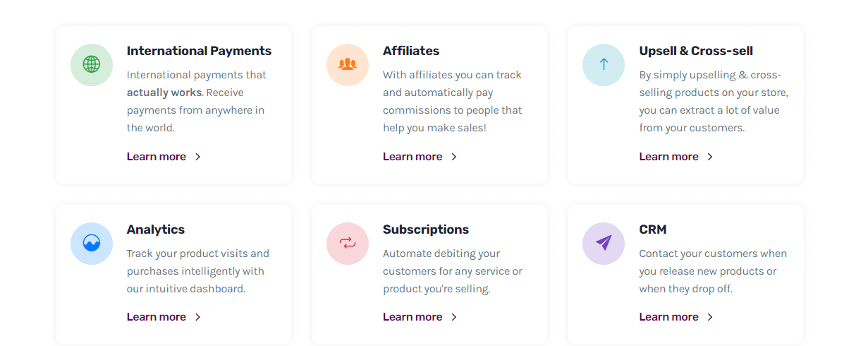
Task: Click the purple paper plane CRM icon
Action: coord(604,244)
